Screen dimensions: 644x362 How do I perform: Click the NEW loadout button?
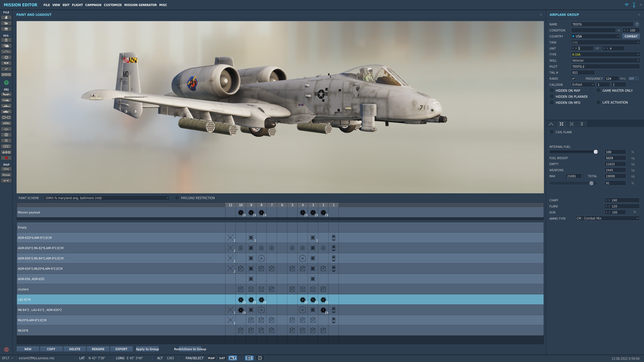pyautogui.click(x=28, y=349)
